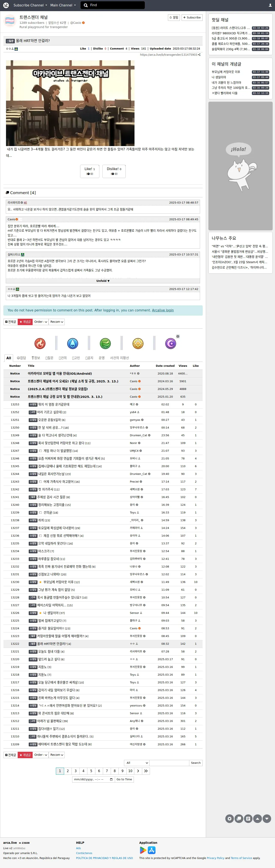The image size is (275, 868).
Task: Switch to the 공지 category tab
Action: point(89,358)
